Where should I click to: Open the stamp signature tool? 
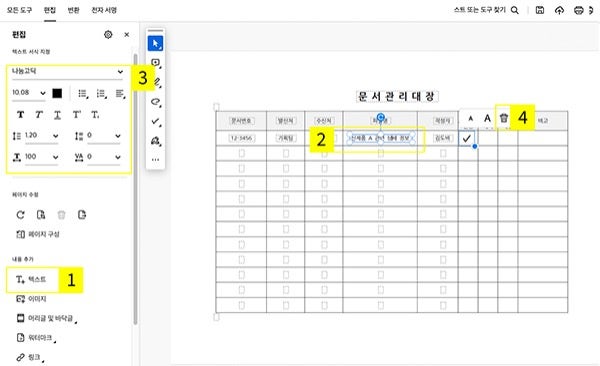pos(155,141)
